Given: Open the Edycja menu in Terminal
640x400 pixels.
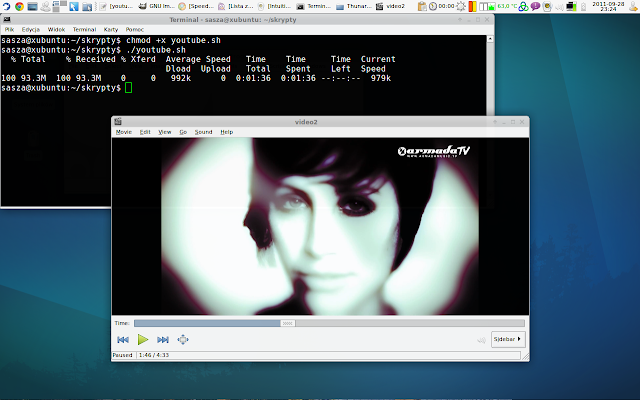Looking at the screenshot, I should [x=31, y=29].
